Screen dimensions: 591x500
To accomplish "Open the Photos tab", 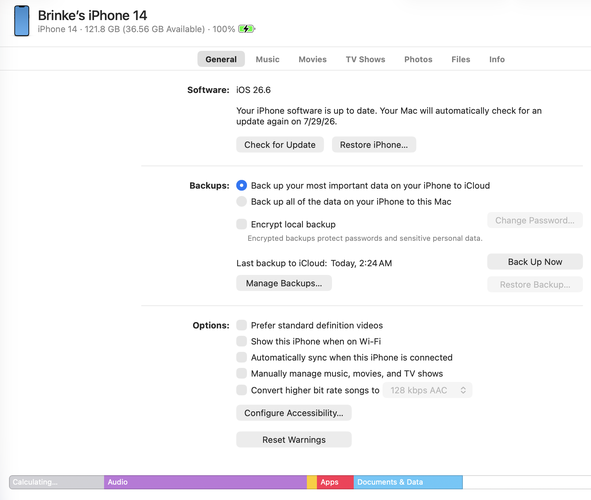I will pyautogui.click(x=418, y=59).
